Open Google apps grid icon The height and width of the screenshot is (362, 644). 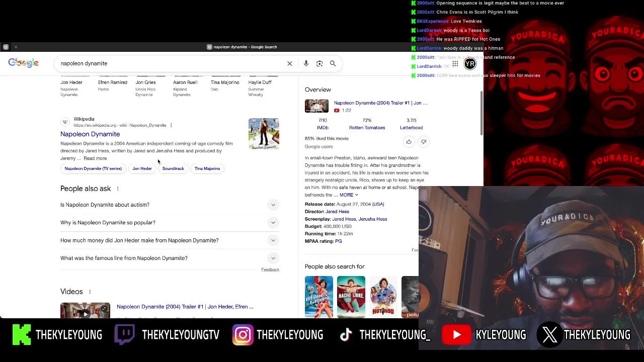pos(455,64)
